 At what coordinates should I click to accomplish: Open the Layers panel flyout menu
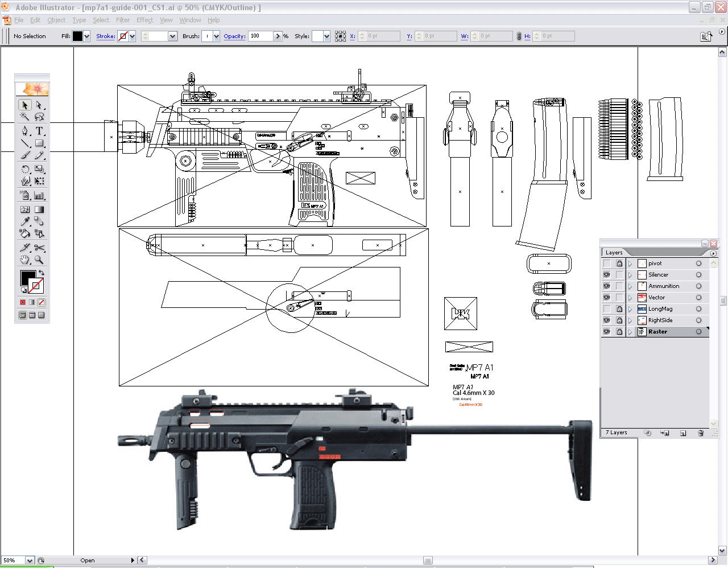pos(713,253)
